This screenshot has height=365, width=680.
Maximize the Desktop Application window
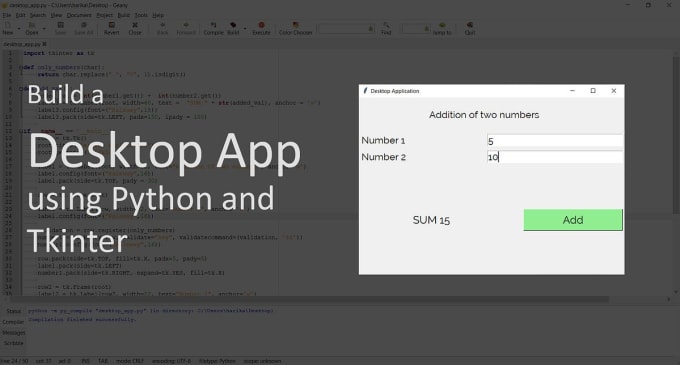[593, 91]
